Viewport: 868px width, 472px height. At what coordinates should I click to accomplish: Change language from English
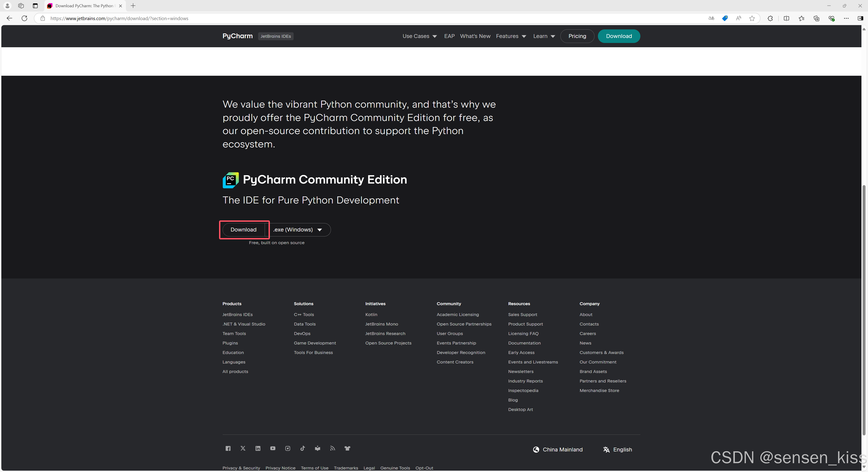pyautogui.click(x=617, y=449)
